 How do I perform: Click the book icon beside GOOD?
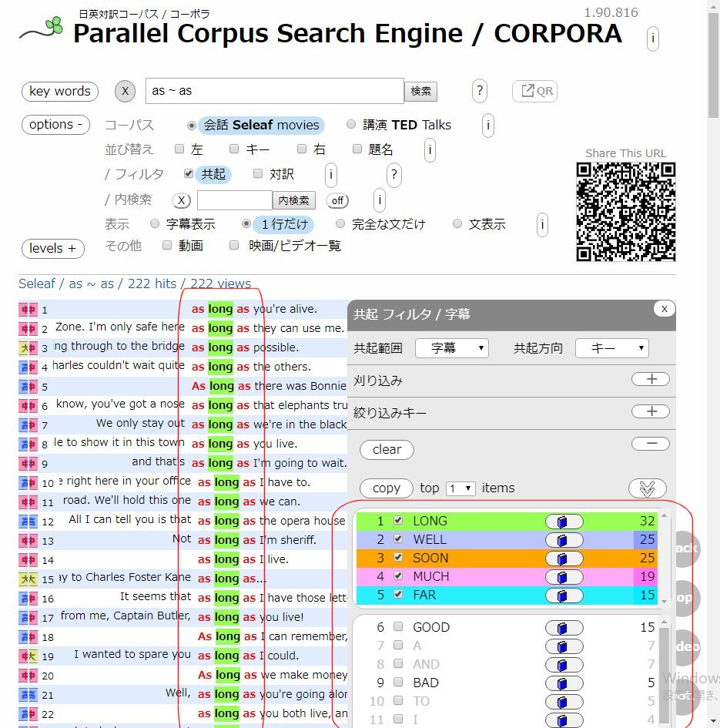pyautogui.click(x=564, y=628)
